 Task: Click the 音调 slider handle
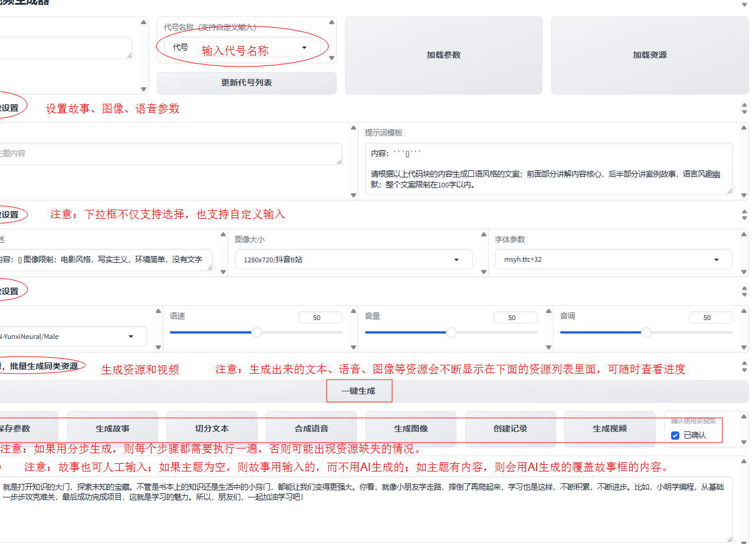tap(646, 332)
